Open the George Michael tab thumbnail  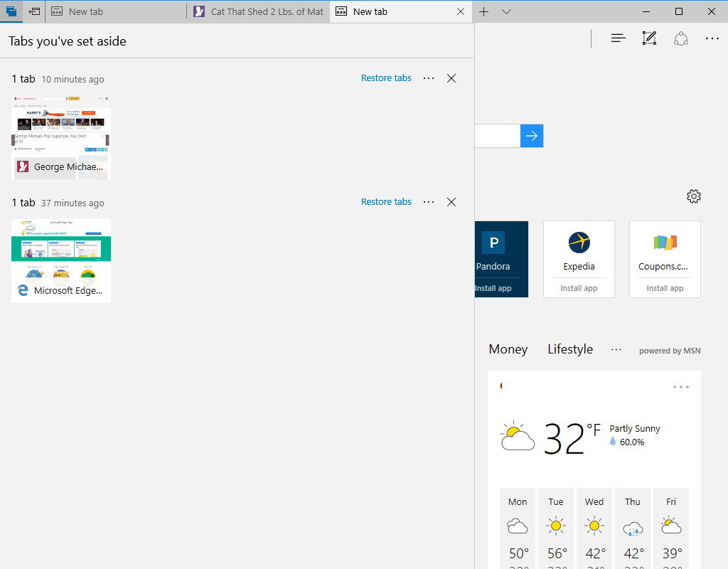pos(61,137)
